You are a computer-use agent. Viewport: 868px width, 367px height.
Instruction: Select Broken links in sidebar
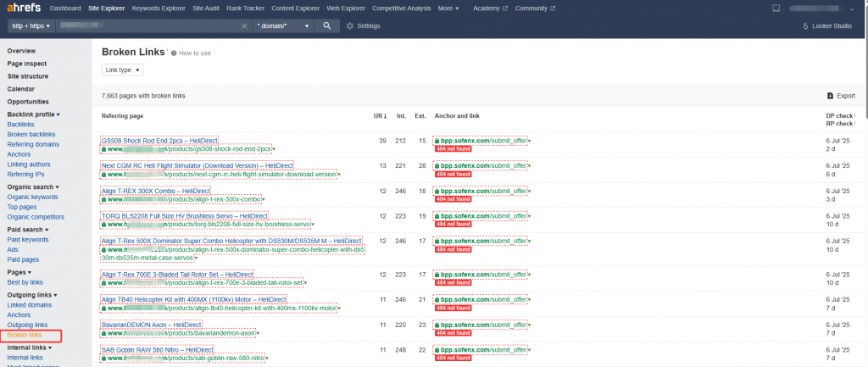click(x=25, y=335)
